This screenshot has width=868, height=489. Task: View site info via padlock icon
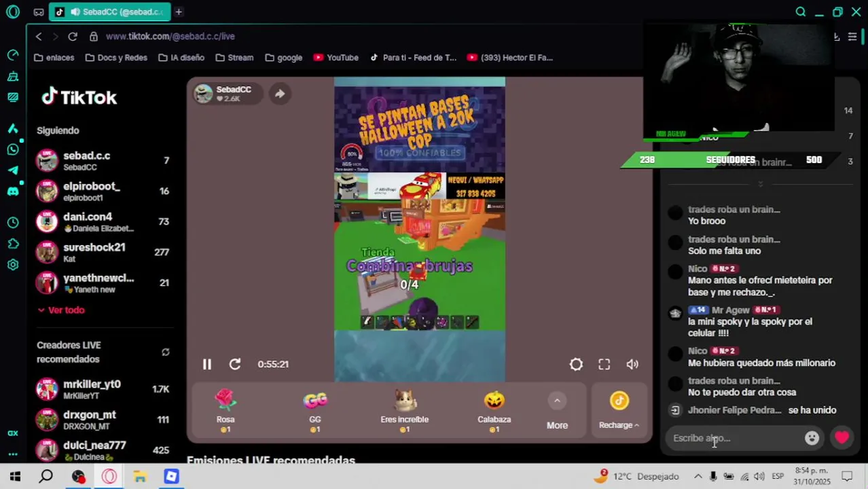pos(94,36)
